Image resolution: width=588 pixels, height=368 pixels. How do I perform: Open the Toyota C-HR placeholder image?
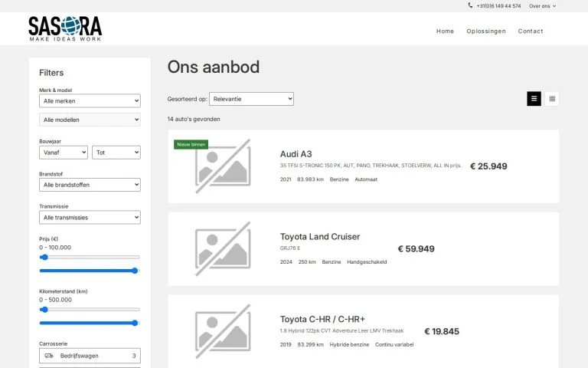223,331
